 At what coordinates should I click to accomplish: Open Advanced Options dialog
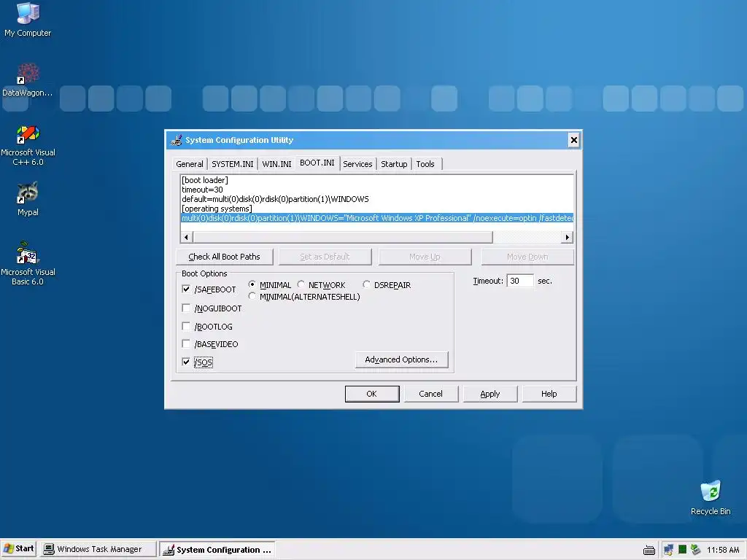tap(402, 359)
